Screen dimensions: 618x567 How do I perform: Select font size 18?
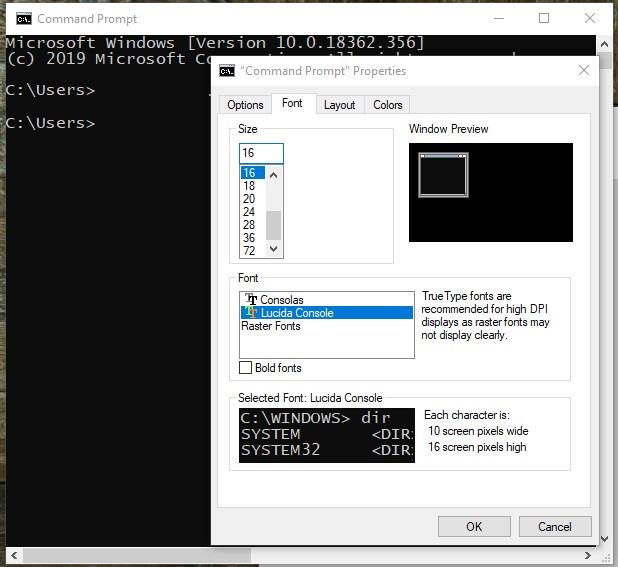tap(252, 186)
